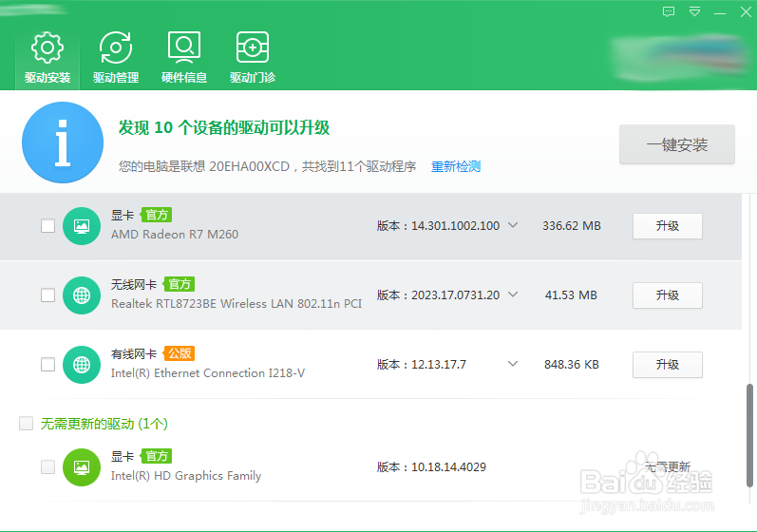Minimize the driver window

720,13
